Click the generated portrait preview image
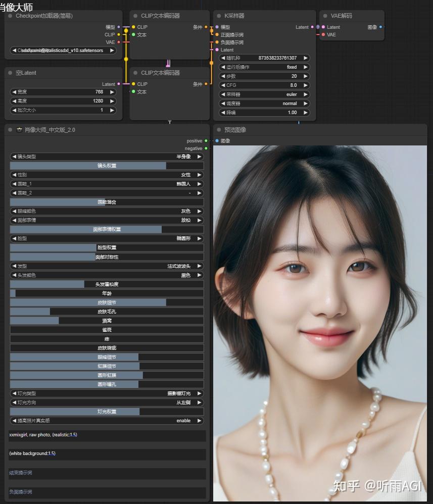433x504 pixels. [320, 323]
